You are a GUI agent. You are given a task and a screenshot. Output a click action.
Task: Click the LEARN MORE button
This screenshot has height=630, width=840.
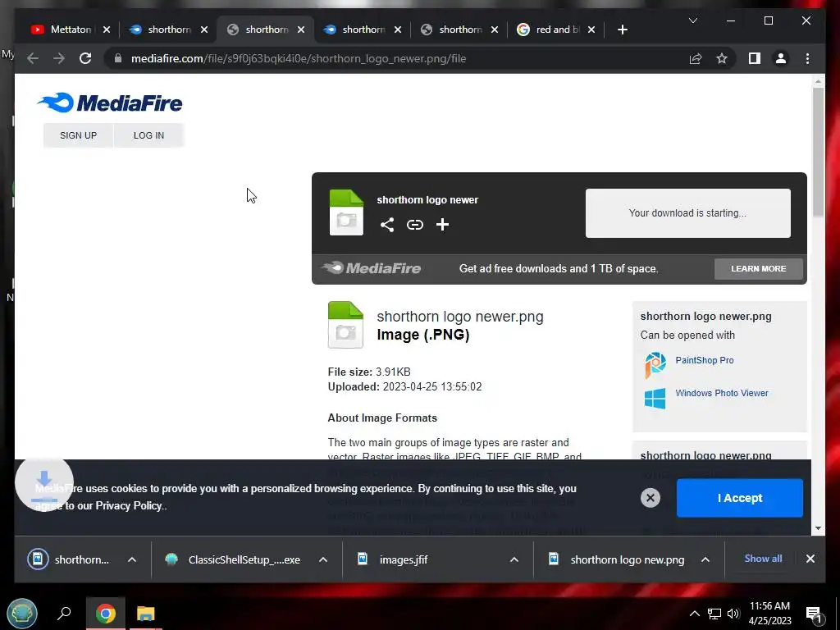758,268
